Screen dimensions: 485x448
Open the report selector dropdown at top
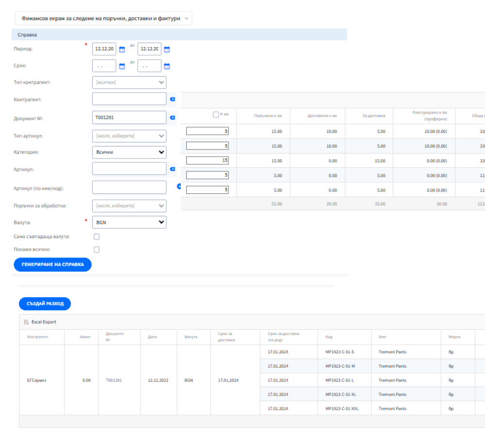104,18
